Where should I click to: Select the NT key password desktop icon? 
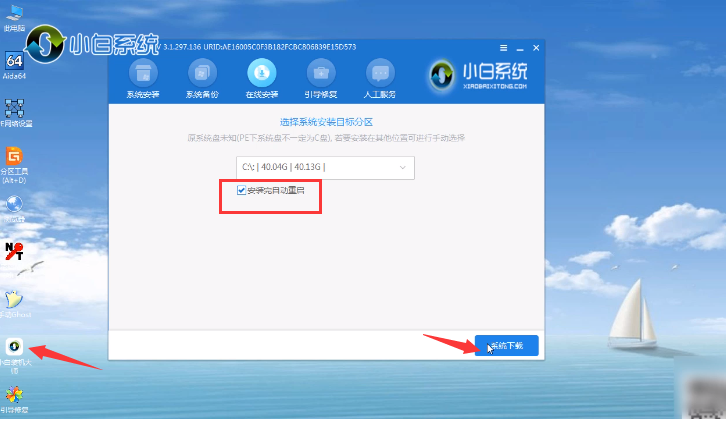pyautogui.click(x=14, y=252)
